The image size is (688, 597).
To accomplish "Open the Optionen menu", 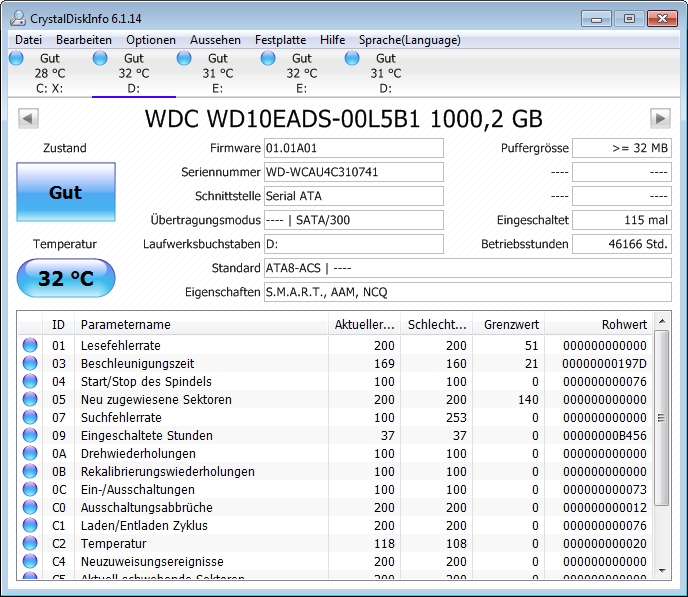I will [151, 40].
